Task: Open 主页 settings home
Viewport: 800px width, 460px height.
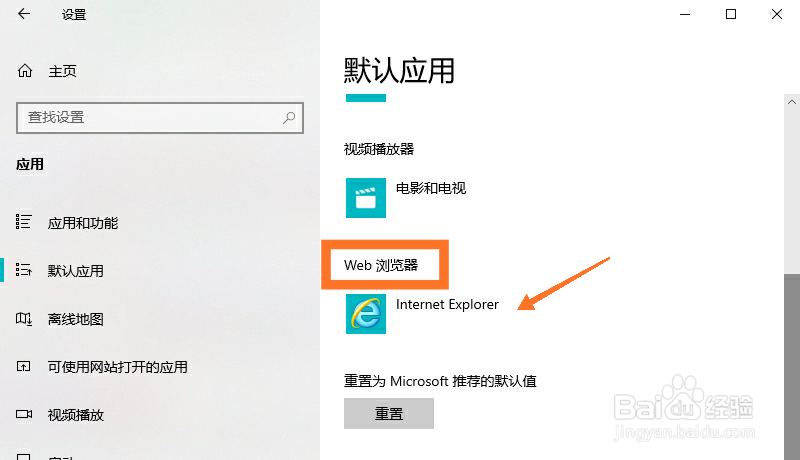Action: click(62, 71)
